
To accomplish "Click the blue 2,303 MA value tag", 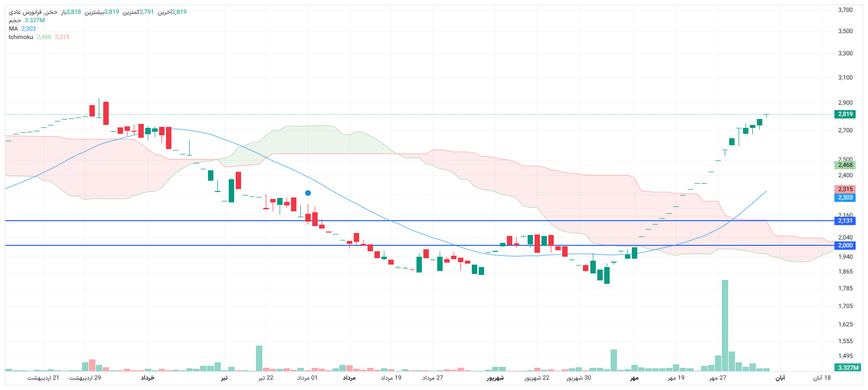I will point(845,197).
